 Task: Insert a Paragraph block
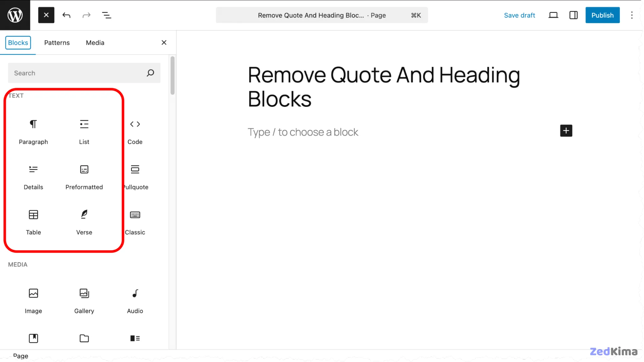pos(33,131)
